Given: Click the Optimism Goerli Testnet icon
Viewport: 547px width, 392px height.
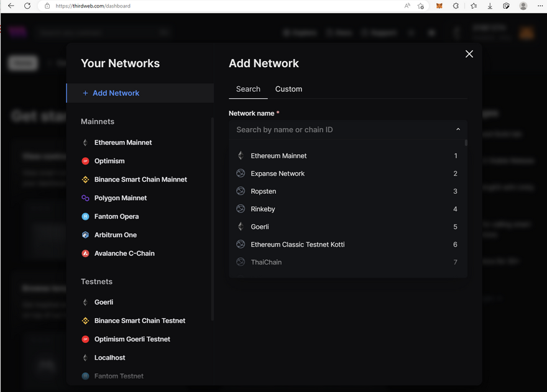Looking at the screenshot, I should click(85, 339).
